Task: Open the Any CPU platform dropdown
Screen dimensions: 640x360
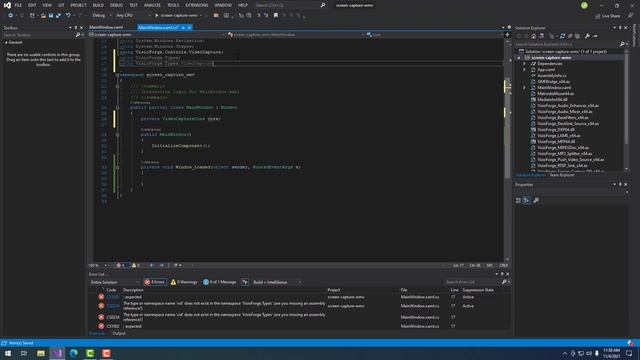Action: pyautogui.click(x=133, y=16)
